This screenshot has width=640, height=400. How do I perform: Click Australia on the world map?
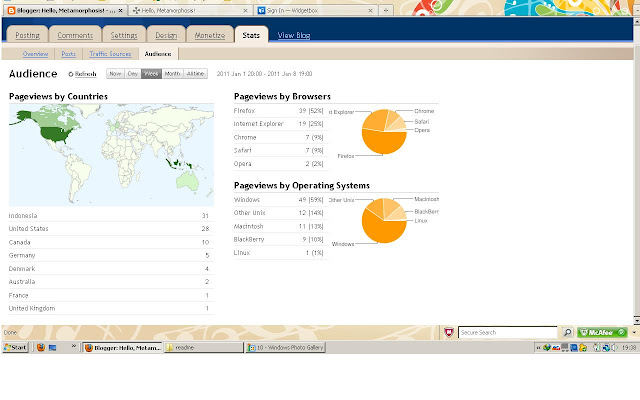[188, 180]
